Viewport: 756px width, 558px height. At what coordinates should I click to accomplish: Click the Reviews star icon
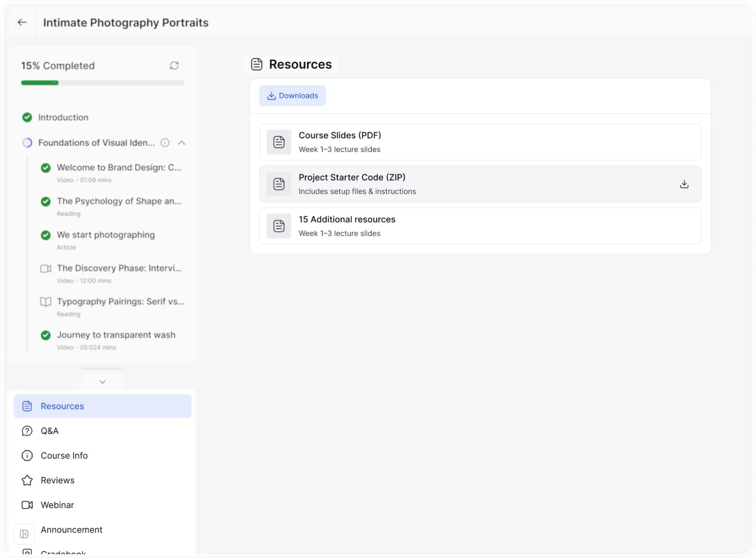click(x=27, y=480)
